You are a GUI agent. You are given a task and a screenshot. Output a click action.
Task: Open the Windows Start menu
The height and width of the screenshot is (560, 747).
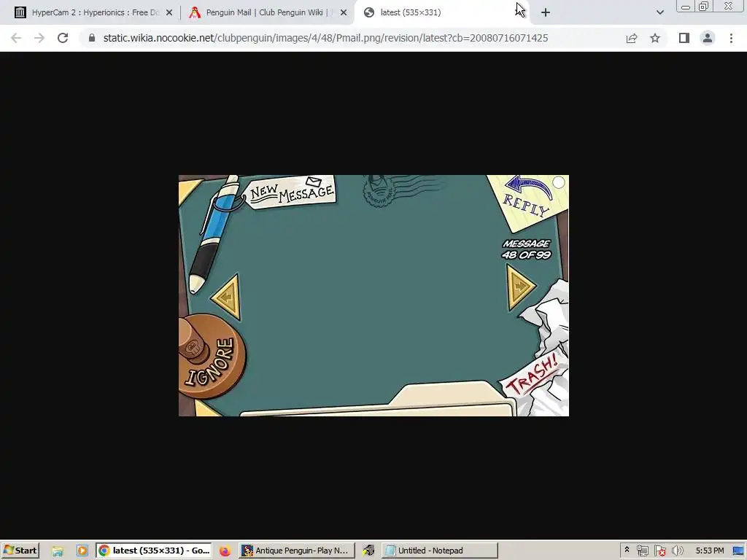click(x=20, y=551)
